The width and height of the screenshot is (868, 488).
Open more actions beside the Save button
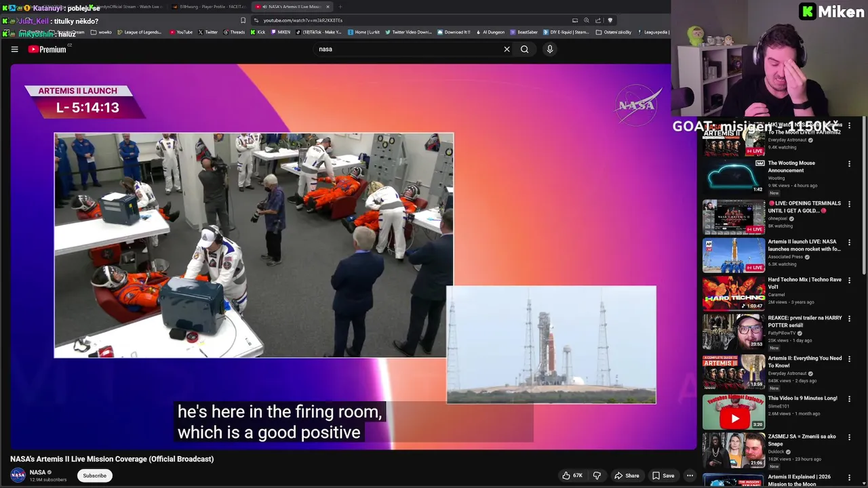(690, 476)
